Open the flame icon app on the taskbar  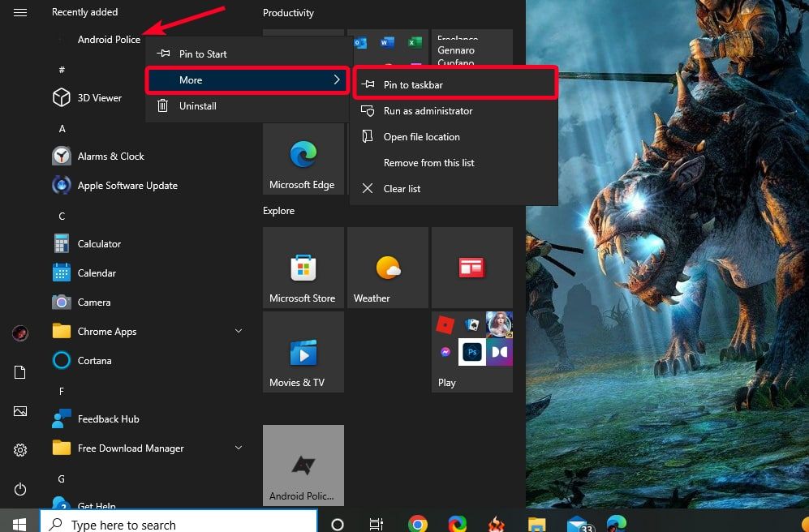point(497,524)
